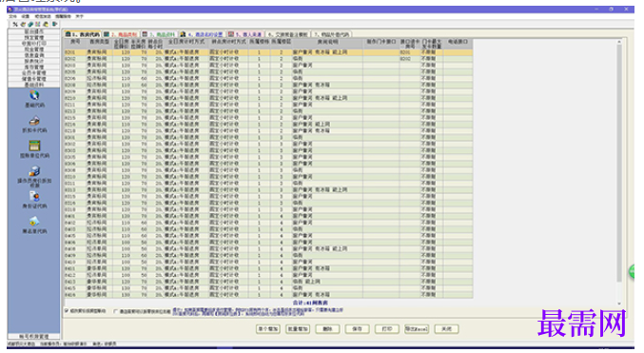Select the row for room 8201
Image resolution: width=644 pixels, height=353 pixels.
(x=268, y=52)
